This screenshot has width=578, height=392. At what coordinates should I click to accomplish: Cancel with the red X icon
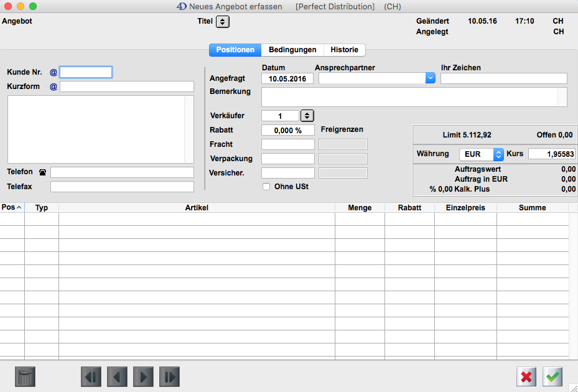click(x=526, y=376)
